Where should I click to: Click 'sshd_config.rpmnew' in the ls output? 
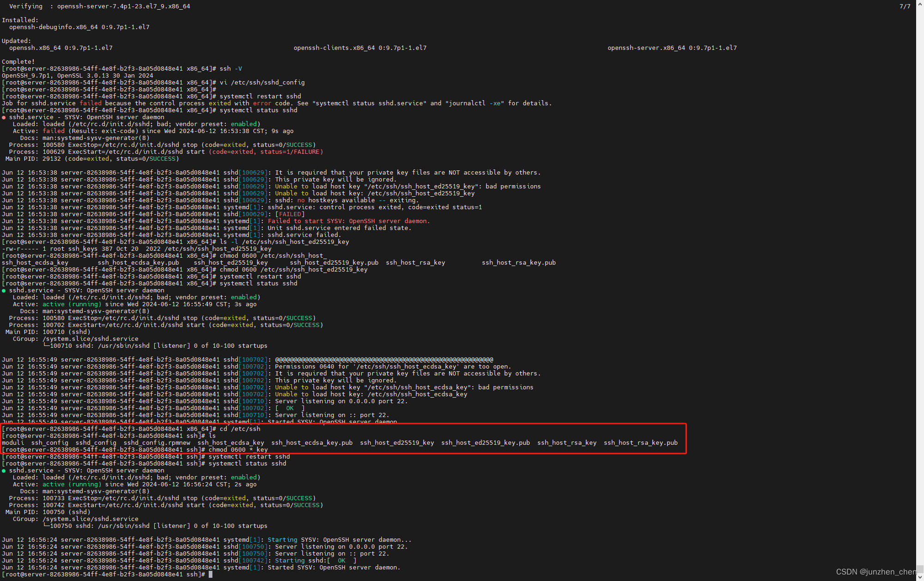tap(157, 442)
